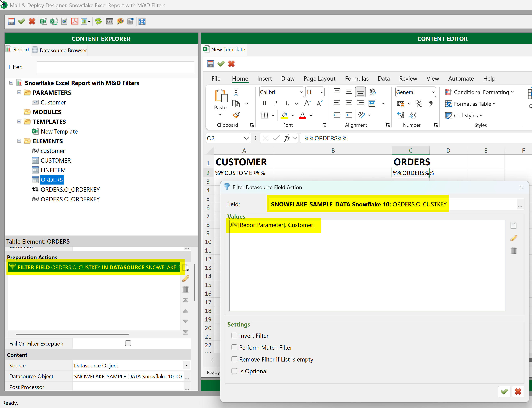Select the Customer parameter item

coord(53,102)
